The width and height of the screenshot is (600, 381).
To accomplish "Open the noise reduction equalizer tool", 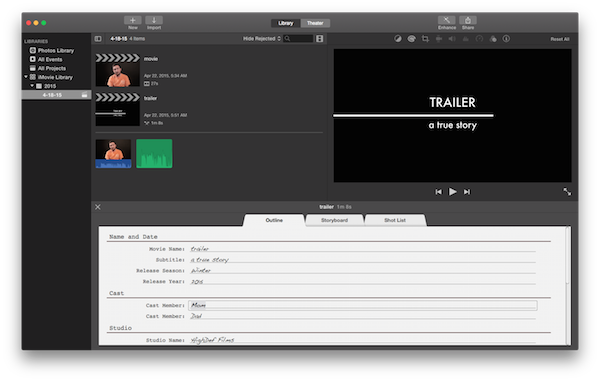I will (x=466, y=39).
